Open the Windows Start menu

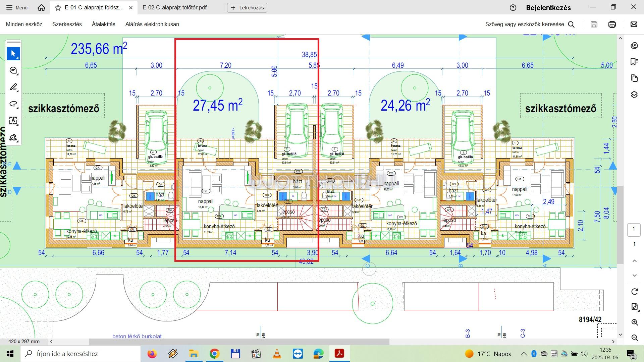tap(10, 354)
